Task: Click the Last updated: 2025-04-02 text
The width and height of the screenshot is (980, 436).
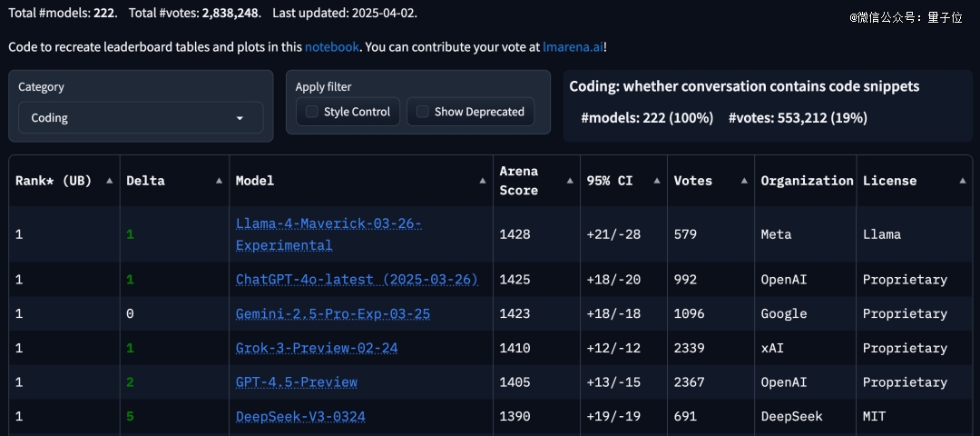Action: (345, 13)
